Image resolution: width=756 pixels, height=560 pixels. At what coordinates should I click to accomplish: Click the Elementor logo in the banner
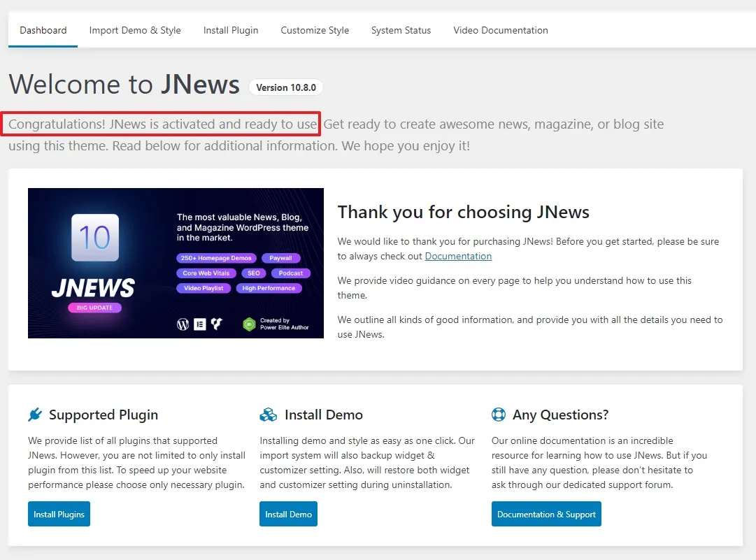199,324
